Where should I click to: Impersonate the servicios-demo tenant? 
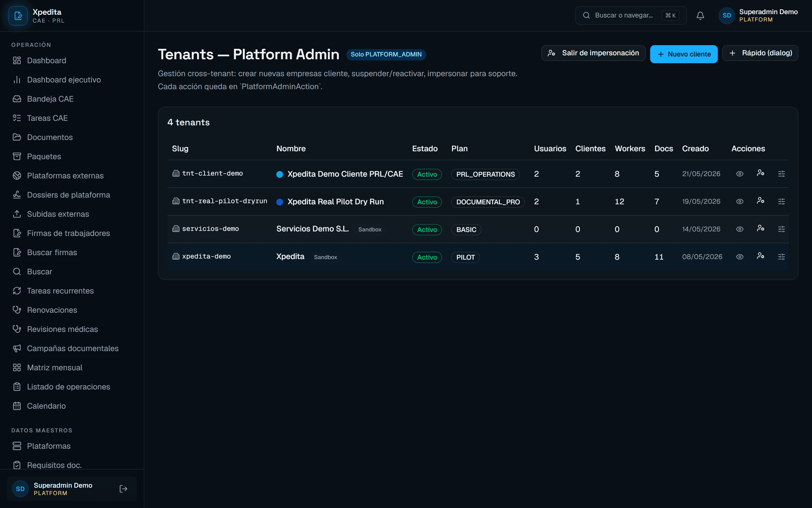[x=760, y=229]
